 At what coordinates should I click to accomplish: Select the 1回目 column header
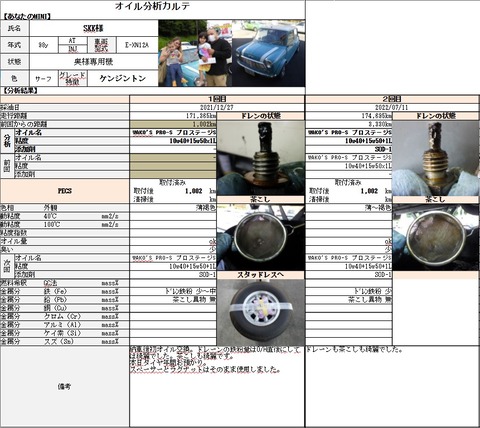pos(217,99)
